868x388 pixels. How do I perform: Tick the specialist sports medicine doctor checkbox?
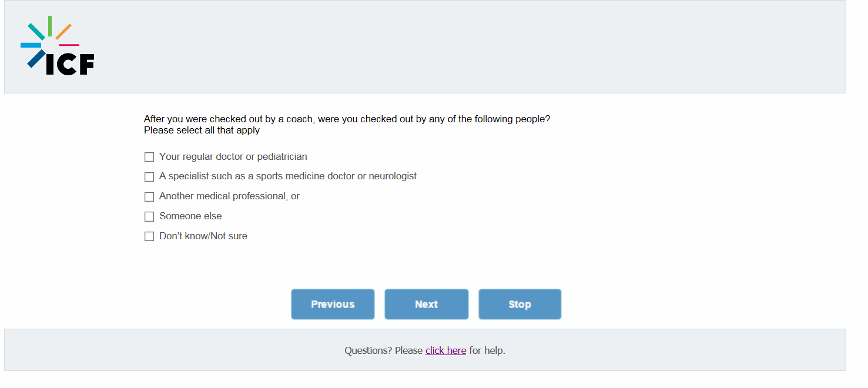point(149,177)
